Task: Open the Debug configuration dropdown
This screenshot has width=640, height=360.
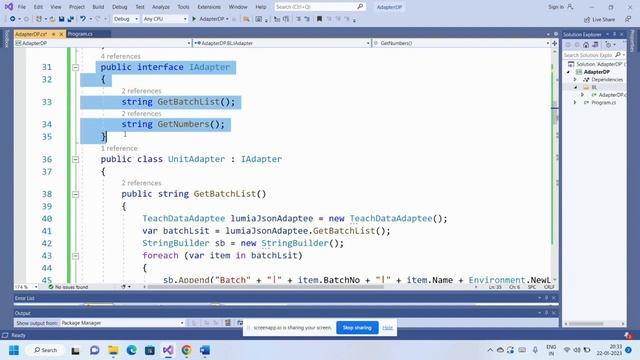Action: 126,19
